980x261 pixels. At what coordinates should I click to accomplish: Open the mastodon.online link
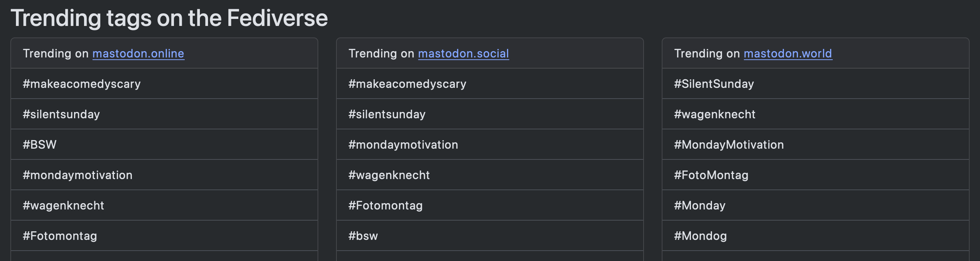[138, 53]
